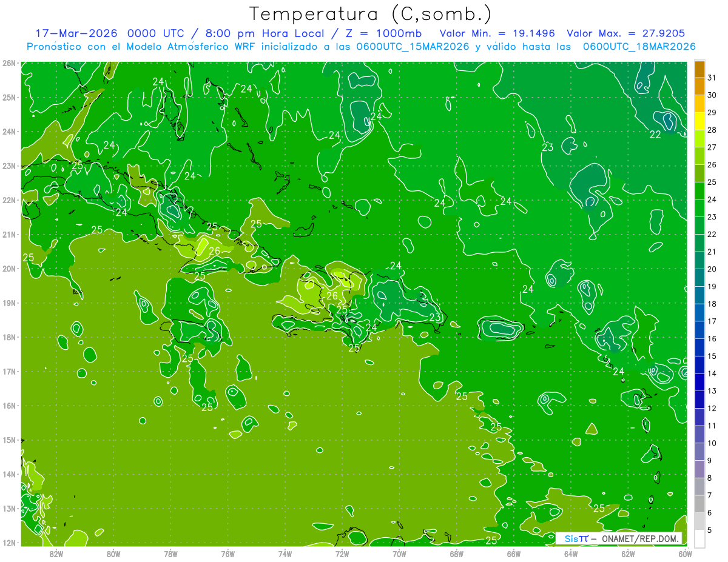Click the 62W longitude axis label

(628, 554)
